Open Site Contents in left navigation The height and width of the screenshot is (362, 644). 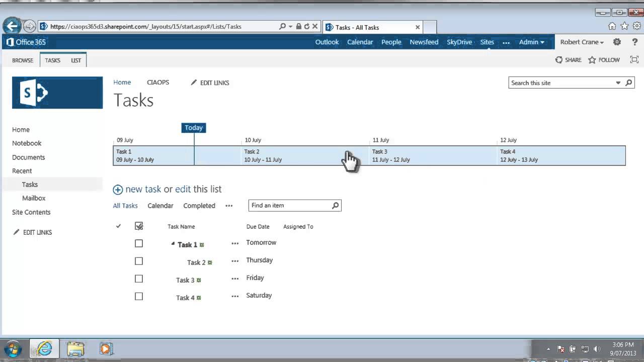pos(31,212)
